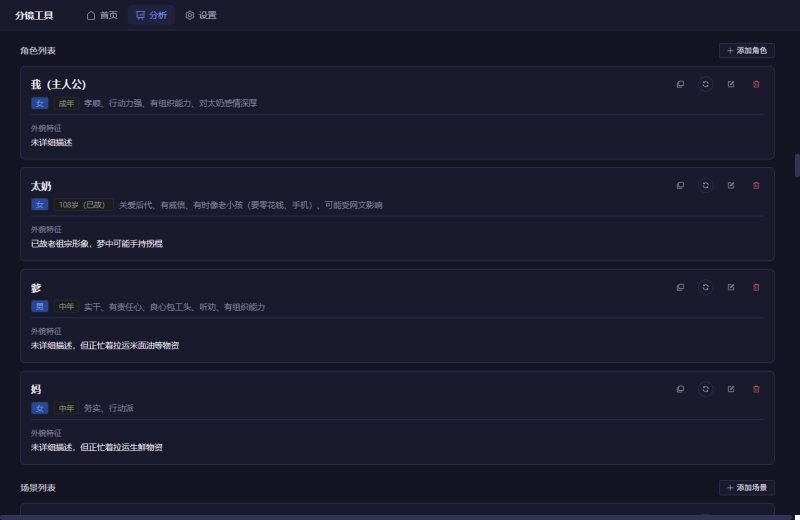Image resolution: width=800 pixels, height=520 pixels.
Task: Select the 分析 tab
Action: click(151, 15)
